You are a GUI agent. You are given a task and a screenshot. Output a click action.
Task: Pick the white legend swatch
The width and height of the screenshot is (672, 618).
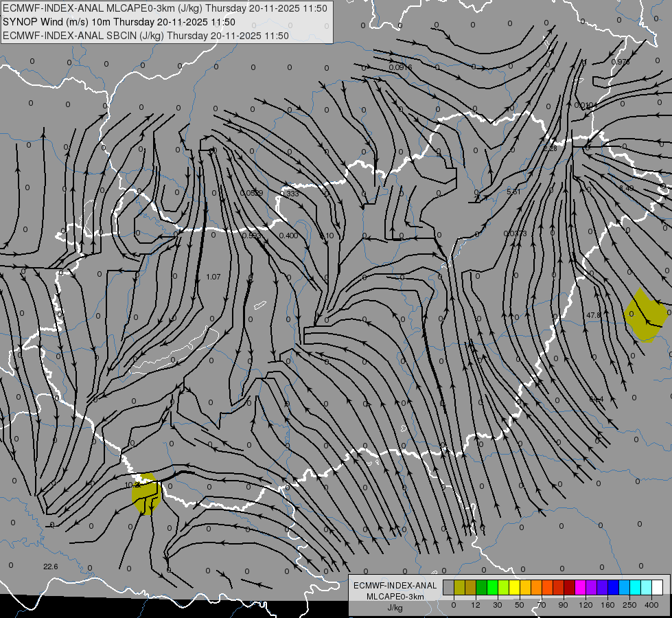coord(657,588)
